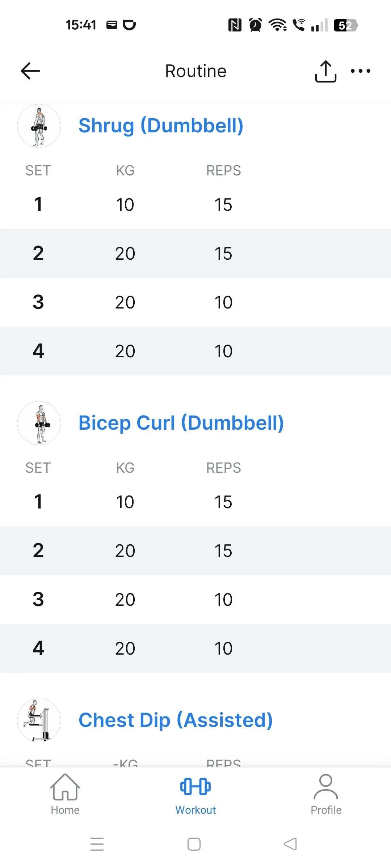Tap the alarm icon in status bar
The image size is (391, 868).
(256, 25)
